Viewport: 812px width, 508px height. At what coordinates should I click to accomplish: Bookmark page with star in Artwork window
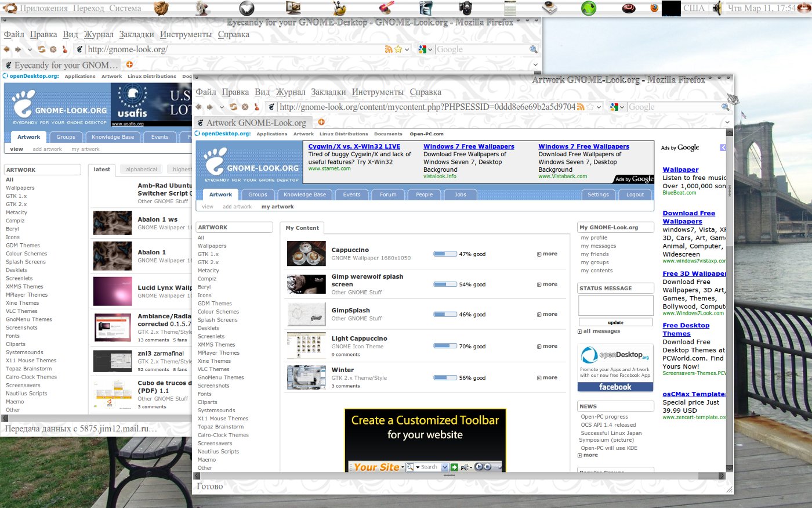590,107
